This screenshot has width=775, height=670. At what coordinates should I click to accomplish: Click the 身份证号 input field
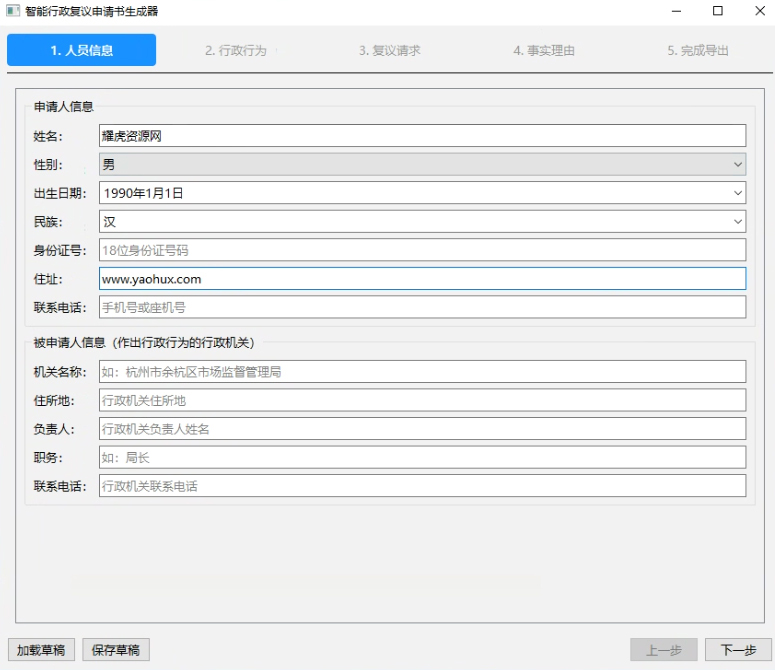(x=421, y=250)
